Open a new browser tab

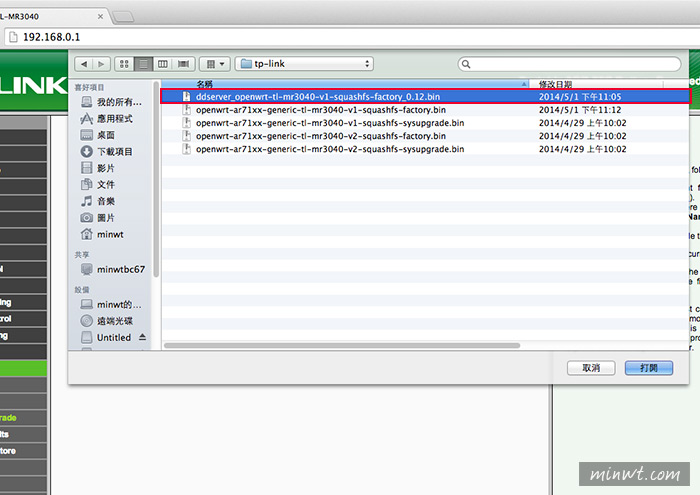[x=123, y=17]
